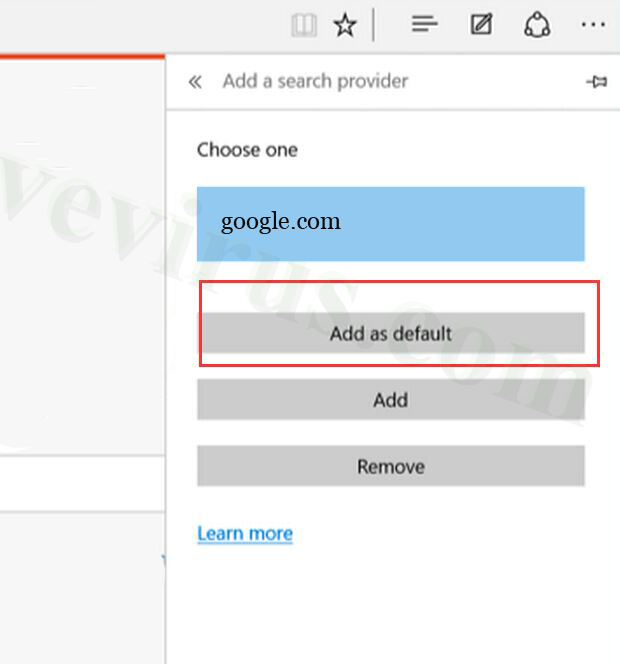Image resolution: width=620 pixels, height=664 pixels.
Task: Go back using double-chevron icon
Action: pos(195,81)
